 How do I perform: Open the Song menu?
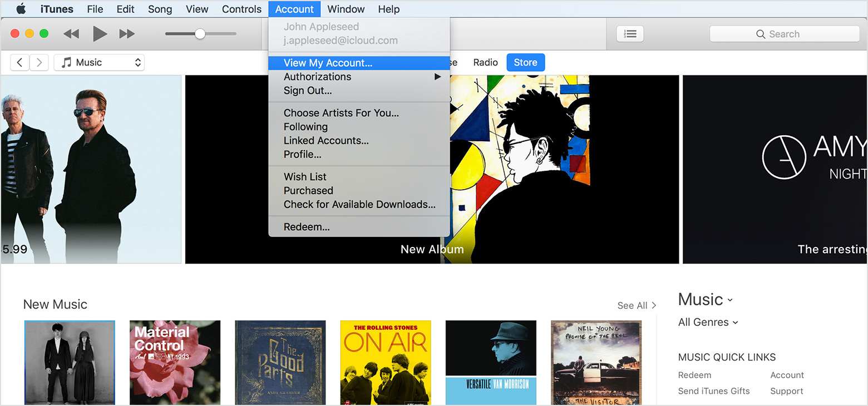pos(160,9)
